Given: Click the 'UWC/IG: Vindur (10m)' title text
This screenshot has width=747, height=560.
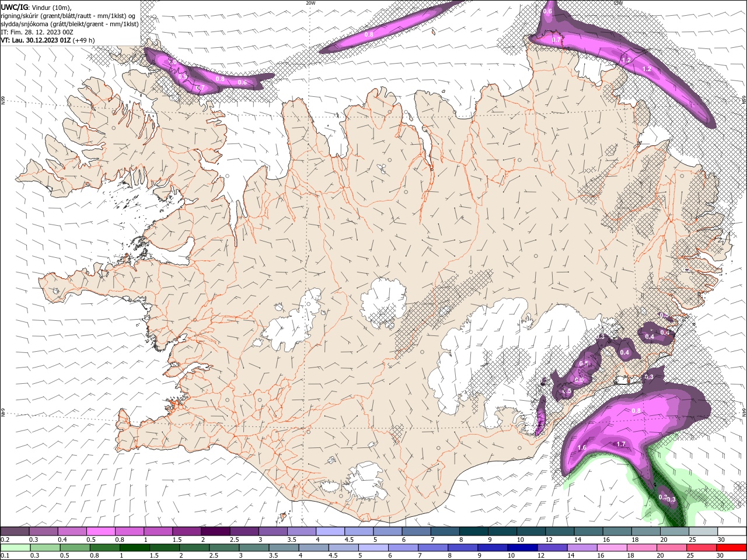Looking at the screenshot, I should (x=36, y=7).
